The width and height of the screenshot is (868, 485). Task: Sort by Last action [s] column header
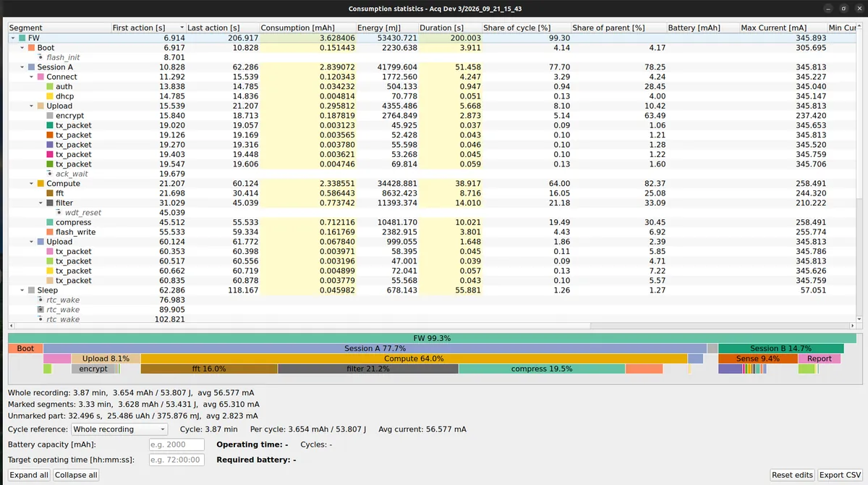pos(223,28)
